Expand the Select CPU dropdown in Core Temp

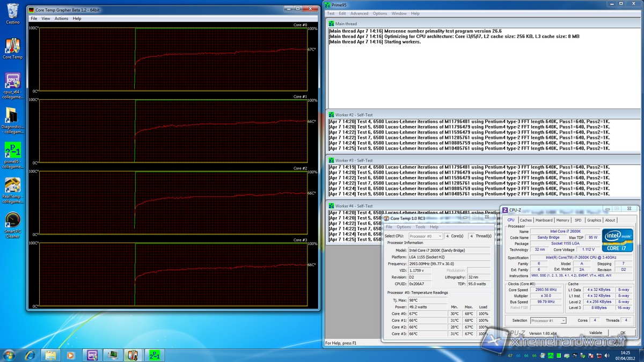pyautogui.click(x=426, y=236)
